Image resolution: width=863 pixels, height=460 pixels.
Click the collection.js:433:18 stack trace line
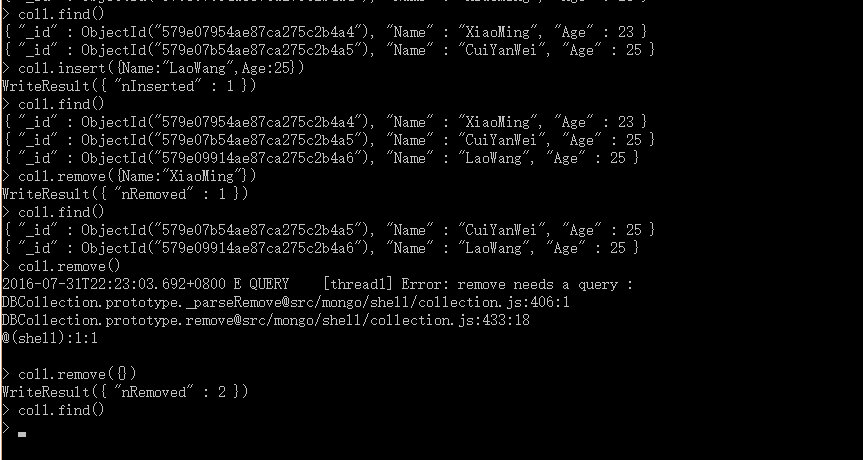click(x=266, y=320)
